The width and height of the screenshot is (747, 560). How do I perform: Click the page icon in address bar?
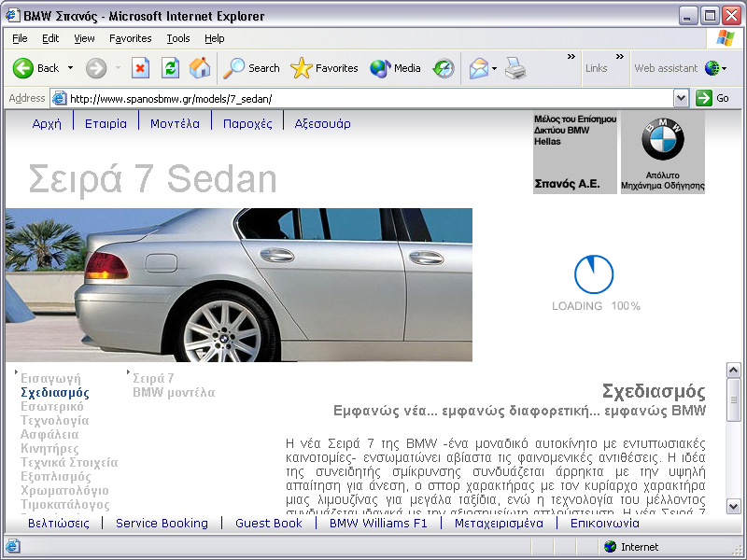59,99
